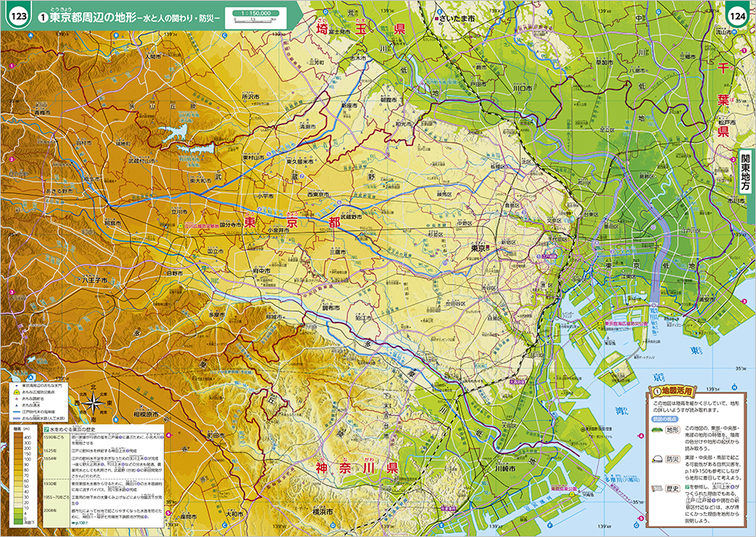Click the 1590年ごろ history row
756x537 pixels.
tap(104, 439)
